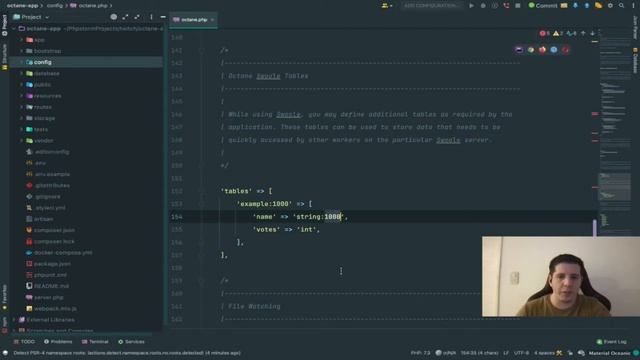Jump to previous highlighted error arrow
Viewport: 640px width, 360px height.
pyautogui.click(x=583, y=33)
